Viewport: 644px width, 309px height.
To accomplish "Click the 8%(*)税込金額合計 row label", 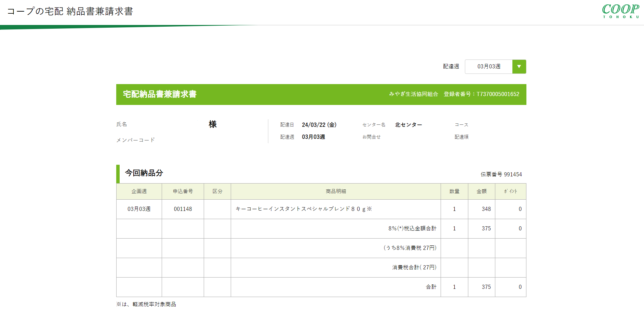I will point(412,228).
